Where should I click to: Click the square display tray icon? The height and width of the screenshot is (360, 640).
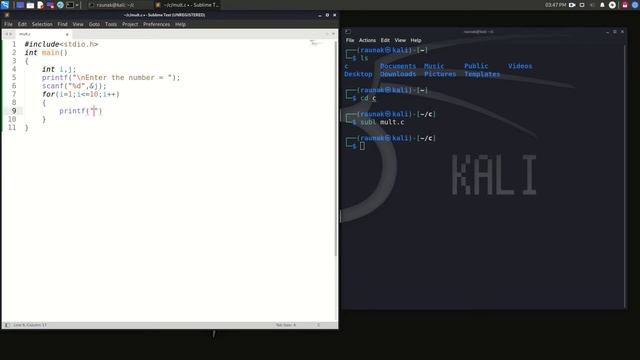(582, 5)
